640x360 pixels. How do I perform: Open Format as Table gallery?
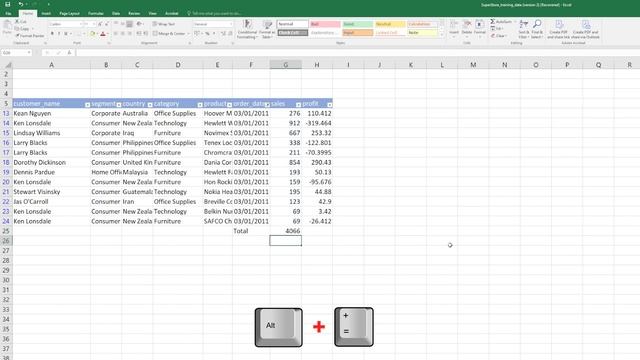point(267,29)
